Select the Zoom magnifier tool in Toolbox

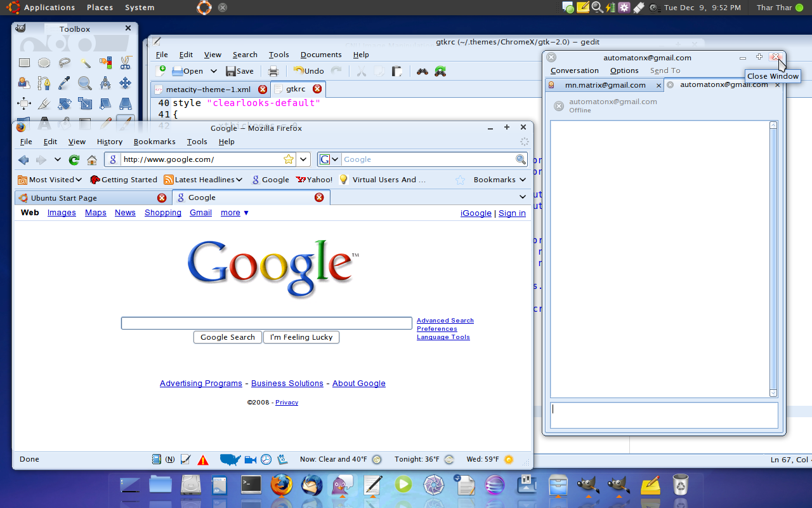85,83
